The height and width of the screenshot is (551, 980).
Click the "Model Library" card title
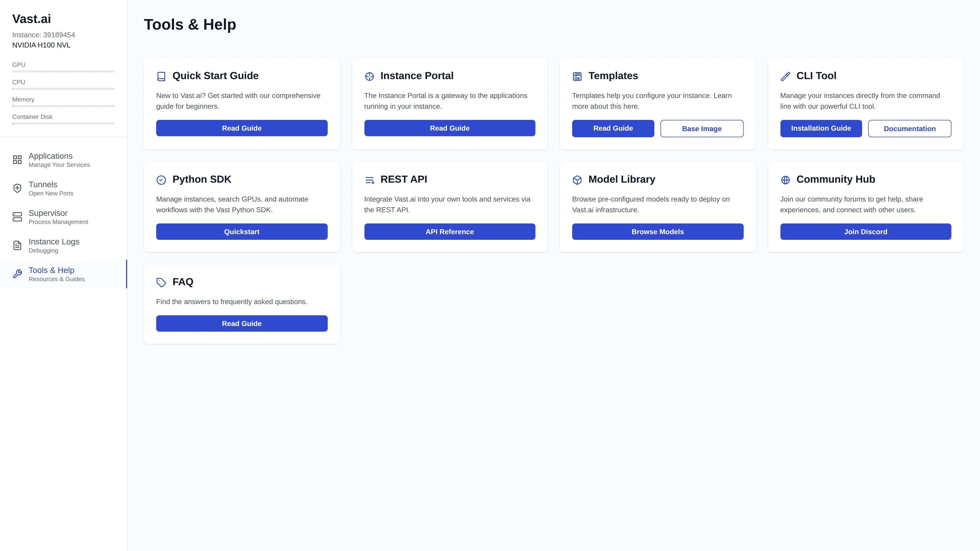point(622,179)
